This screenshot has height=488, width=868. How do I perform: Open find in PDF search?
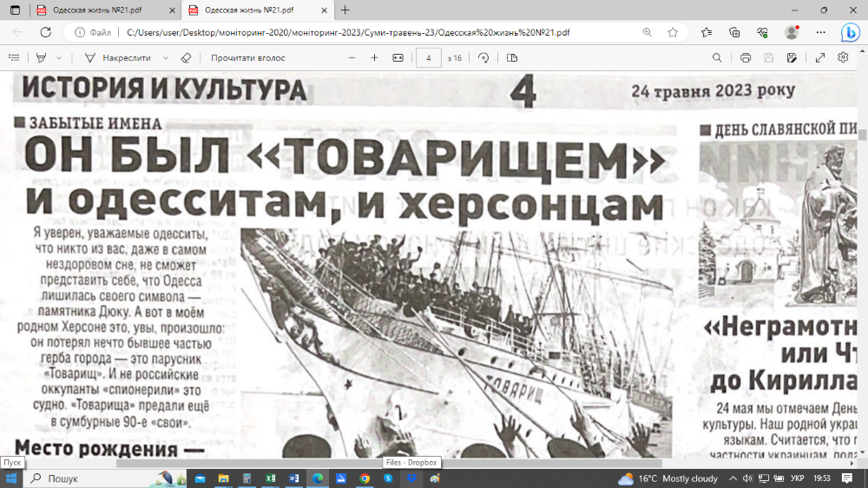tap(717, 57)
